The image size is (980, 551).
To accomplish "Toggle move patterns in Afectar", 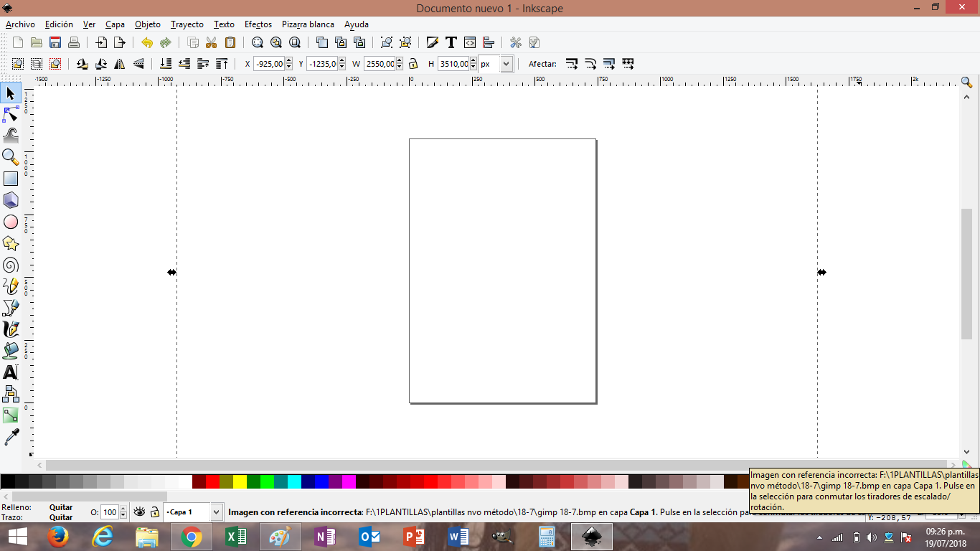I will click(x=628, y=64).
